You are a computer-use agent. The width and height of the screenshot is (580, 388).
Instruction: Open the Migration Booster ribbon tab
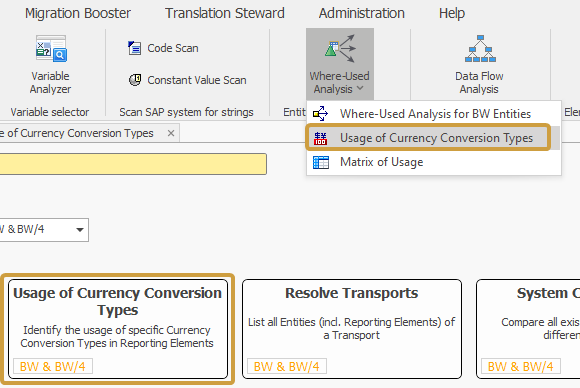pos(78,13)
